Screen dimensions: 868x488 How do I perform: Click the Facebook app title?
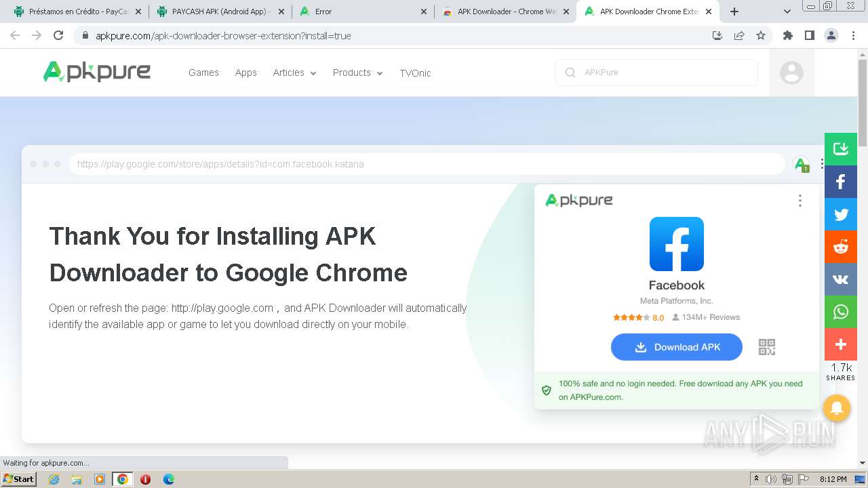[x=677, y=285]
